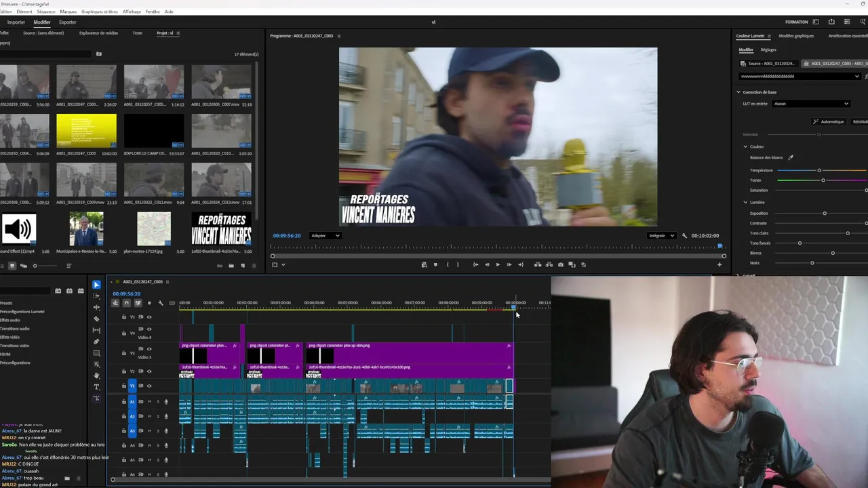
Task: Open the Marques menu
Action: 68,12
